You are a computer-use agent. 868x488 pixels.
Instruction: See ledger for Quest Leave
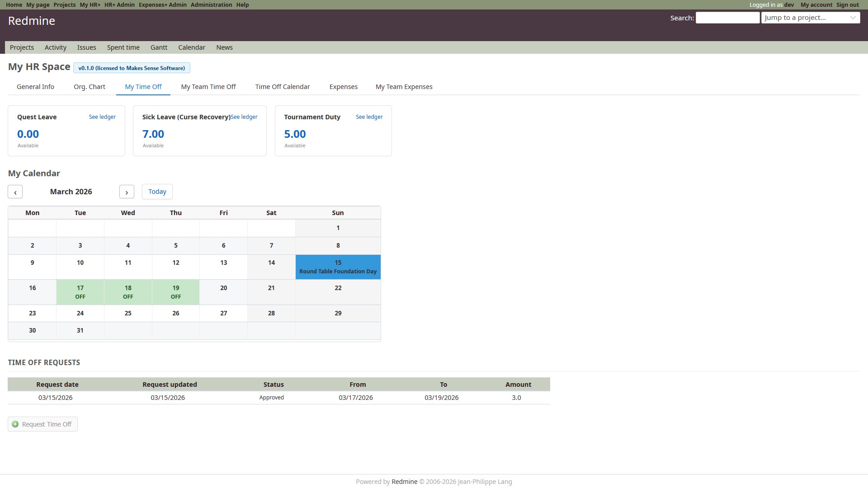pyautogui.click(x=102, y=117)
